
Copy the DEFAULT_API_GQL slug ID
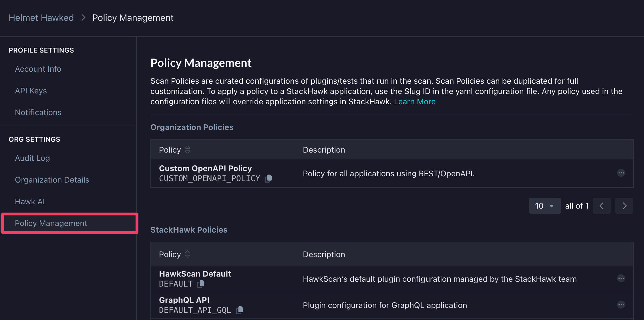point(240,310)
